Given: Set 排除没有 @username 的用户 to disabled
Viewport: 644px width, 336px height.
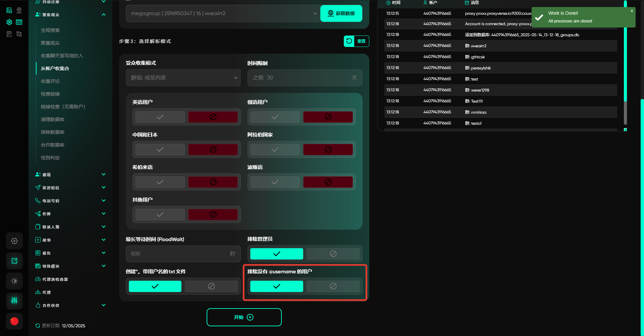Looking at the screenshot, I should click(x=333, y=286).
